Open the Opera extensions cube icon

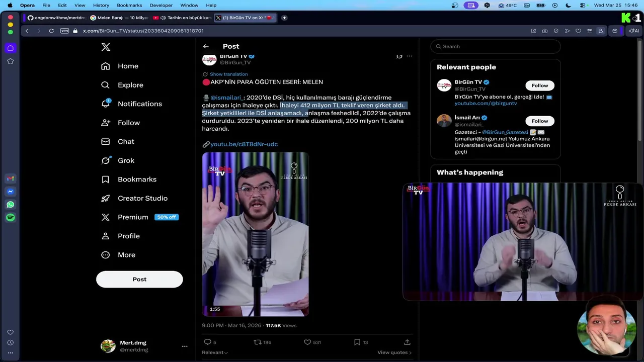coord(615,31)
